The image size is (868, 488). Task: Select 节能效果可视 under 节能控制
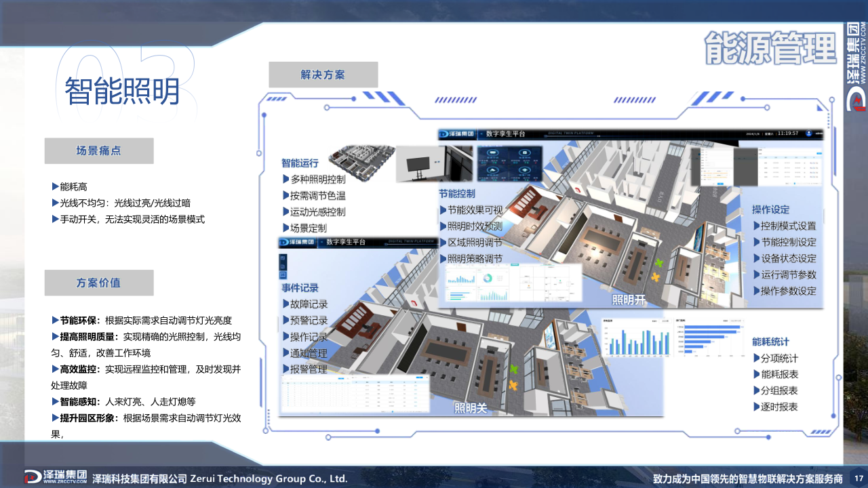475,210
